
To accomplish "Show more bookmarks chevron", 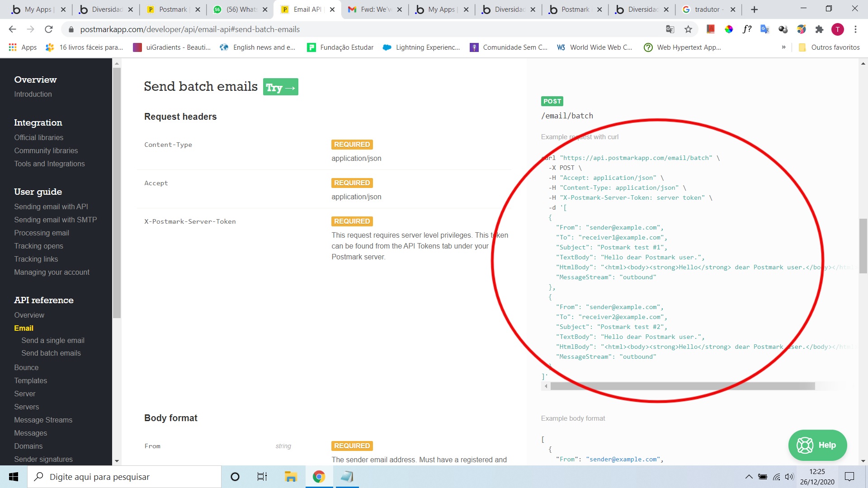I will (783, 47).
